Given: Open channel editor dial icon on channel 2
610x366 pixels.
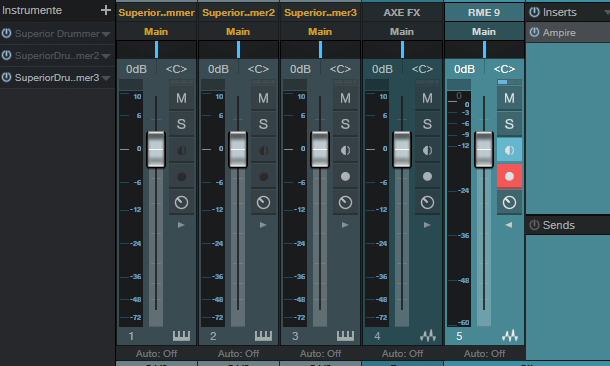Looking at the screenshot, I should click(263, 202).
